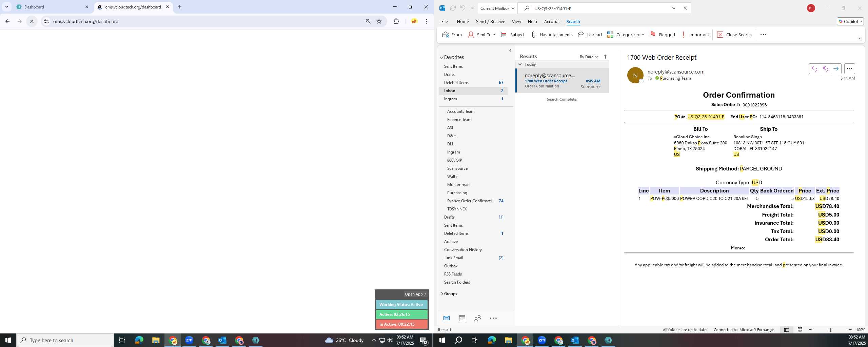Screen dimensions: 868x347
Task: Open the Categorized dropdown
Action: click(x=626, y=35)
